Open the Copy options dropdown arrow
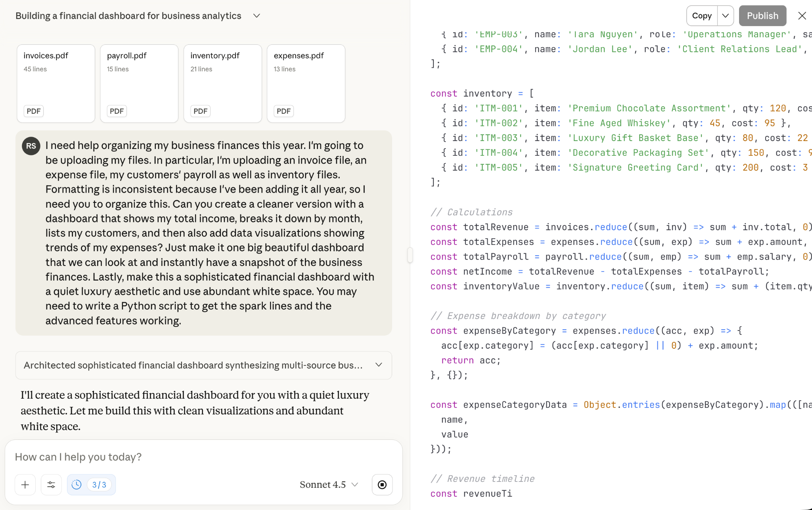 click(x=725, y=16)
